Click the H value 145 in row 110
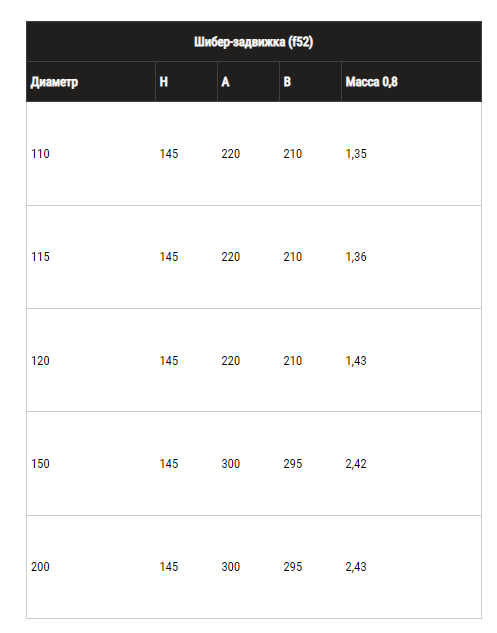497x633 pixels. click(169, 154)
